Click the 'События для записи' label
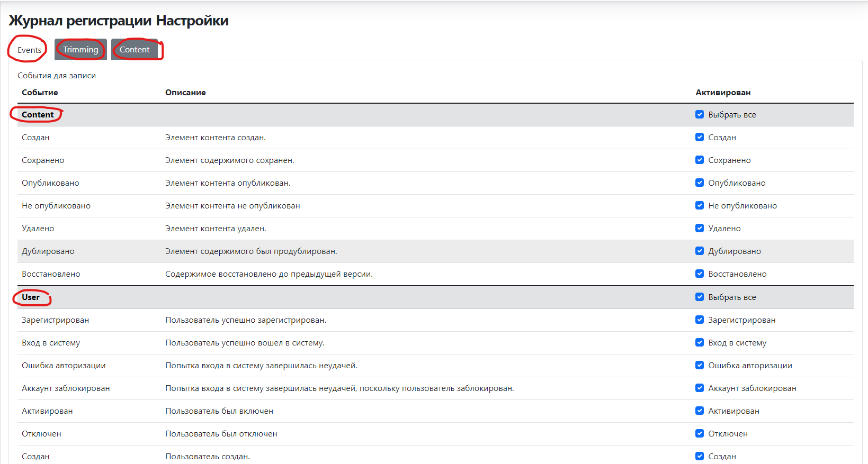Viewport: 868px width, 464px height. [57, 76]
